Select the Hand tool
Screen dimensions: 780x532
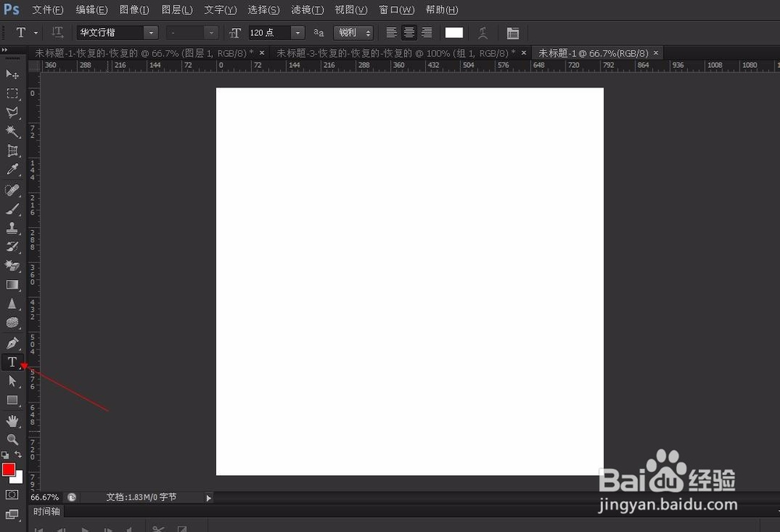[x=12, y=421]
